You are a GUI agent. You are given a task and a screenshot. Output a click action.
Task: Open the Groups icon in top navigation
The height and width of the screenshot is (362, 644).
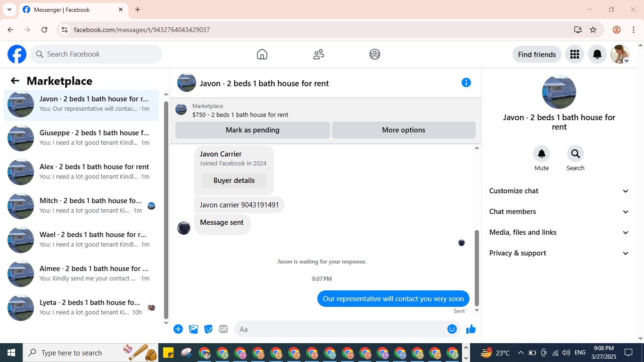tap(375, 54)
